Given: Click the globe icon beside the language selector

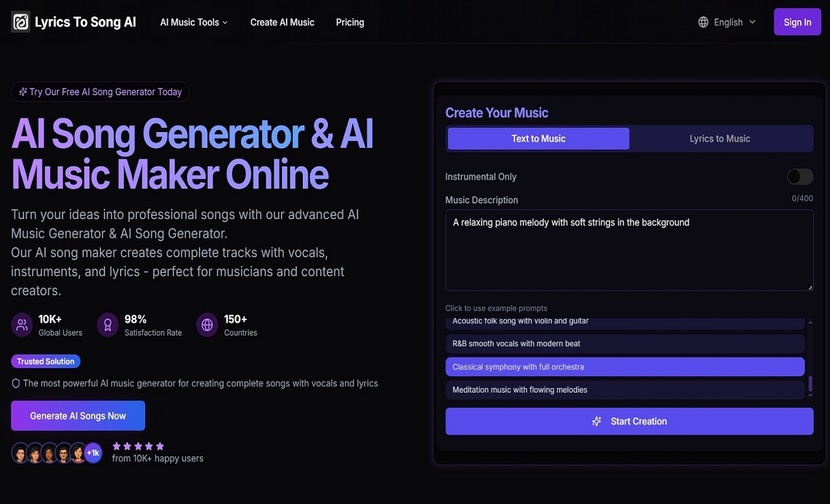Looking at the screenshot, I should click(703, 21).
